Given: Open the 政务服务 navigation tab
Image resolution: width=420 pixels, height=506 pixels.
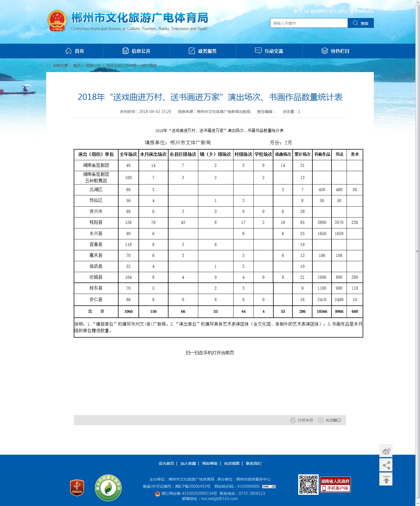Looking at the screenshot, I should tap(203, 51).
